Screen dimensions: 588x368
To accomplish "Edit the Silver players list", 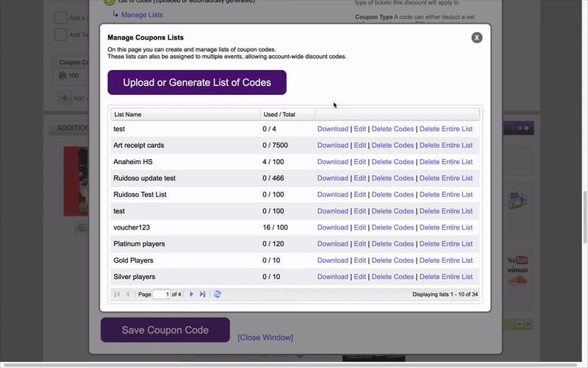I will click(x=359, y=277).
